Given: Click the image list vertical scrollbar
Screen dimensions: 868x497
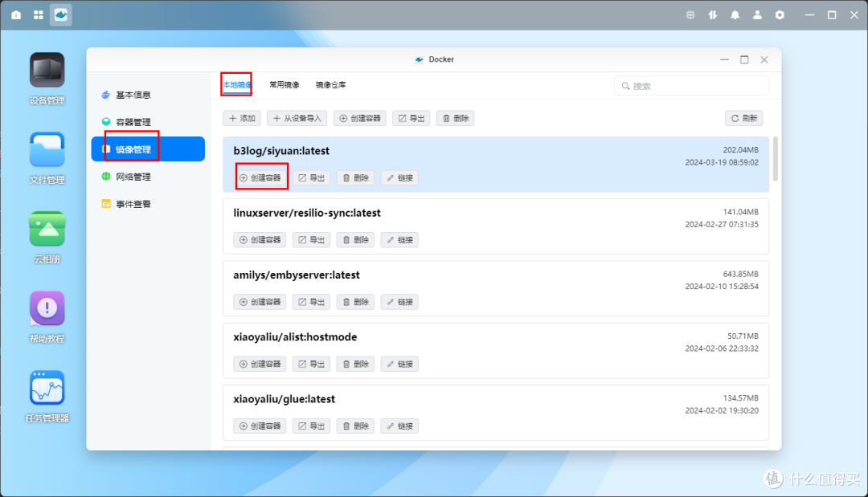Looking at the screenshot, I should click(x=776, y=159).
